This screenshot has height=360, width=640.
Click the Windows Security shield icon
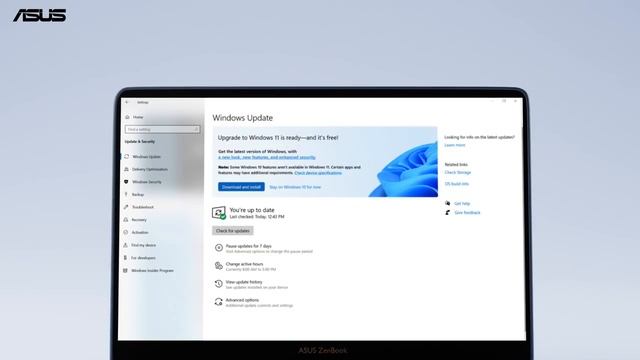[126, 182]
